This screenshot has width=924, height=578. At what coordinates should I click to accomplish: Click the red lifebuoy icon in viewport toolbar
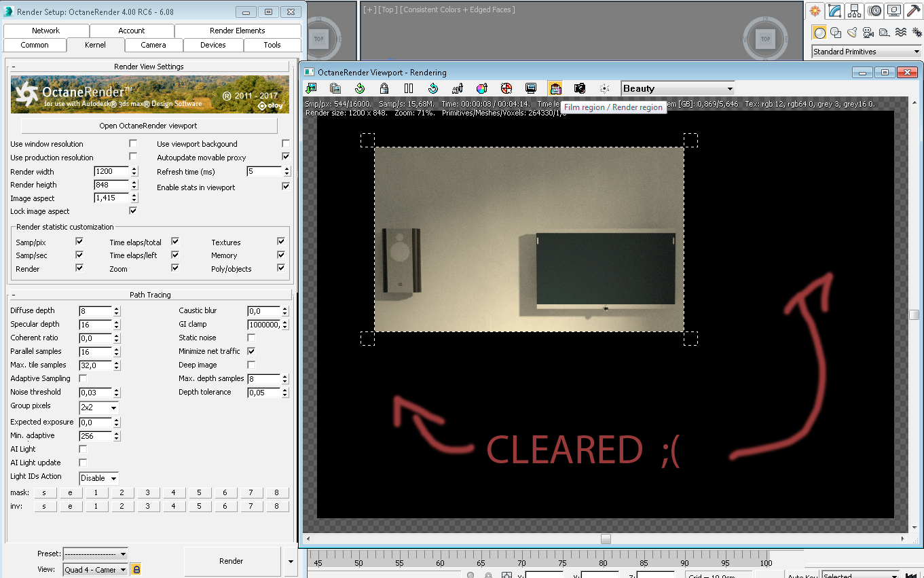coord(506,88)
